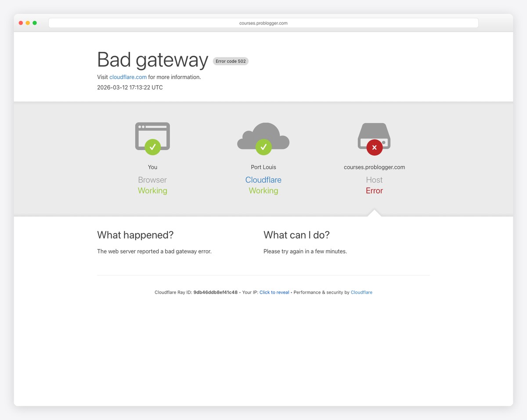
Task: Click the Cloudflare cloud icon
Action: (x=263, y=138)
